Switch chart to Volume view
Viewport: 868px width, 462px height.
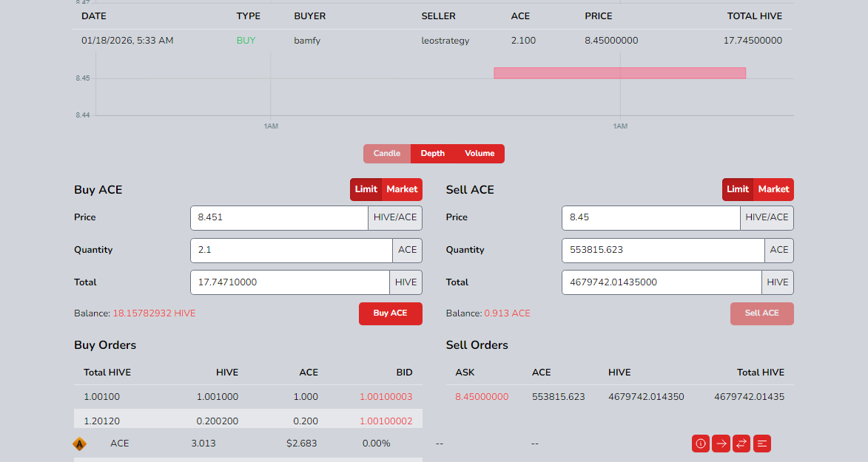click(480, 154)
